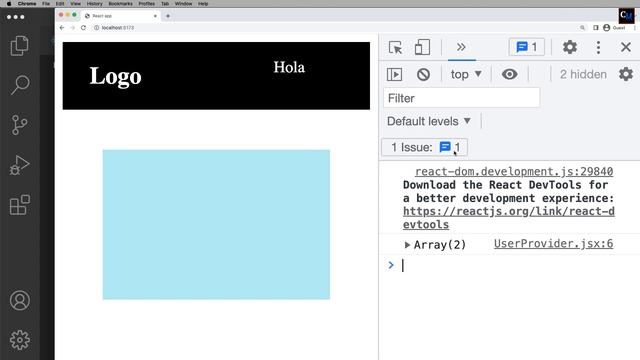Click the Logo heading on the page

click(116, 76)
